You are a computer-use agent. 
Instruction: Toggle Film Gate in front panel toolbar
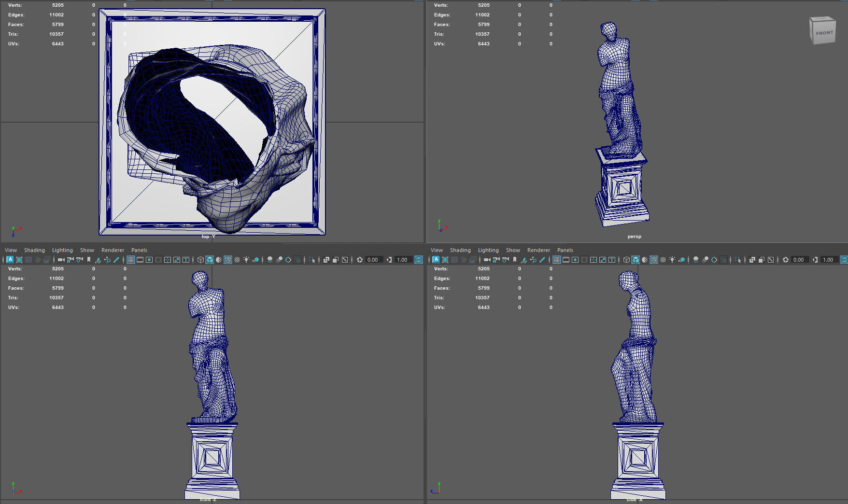pos(140,260)
